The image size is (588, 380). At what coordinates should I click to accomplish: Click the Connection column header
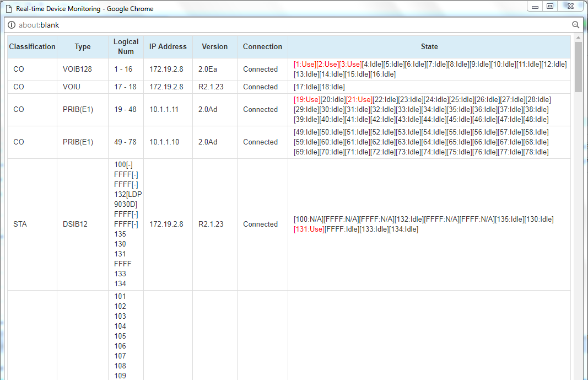point(262,47)
